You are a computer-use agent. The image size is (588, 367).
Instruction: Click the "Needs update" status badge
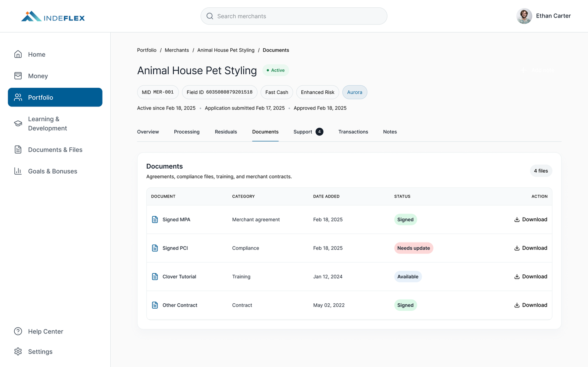click(x=414, y=248)
